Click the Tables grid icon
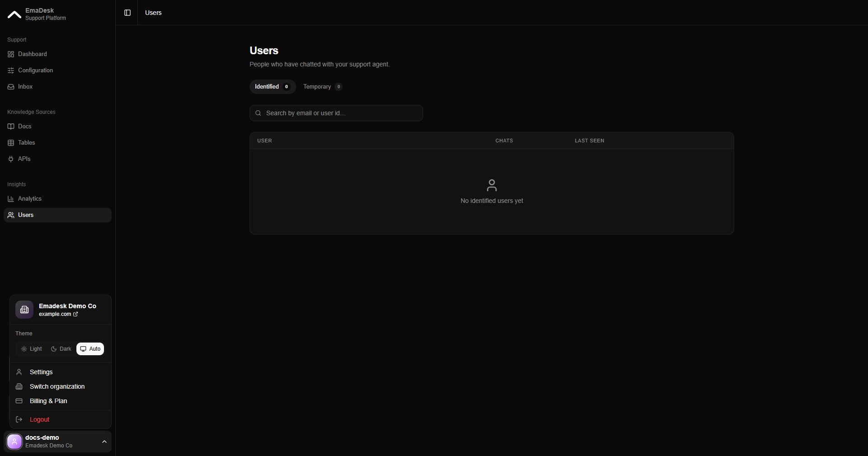 coord(11,143)
